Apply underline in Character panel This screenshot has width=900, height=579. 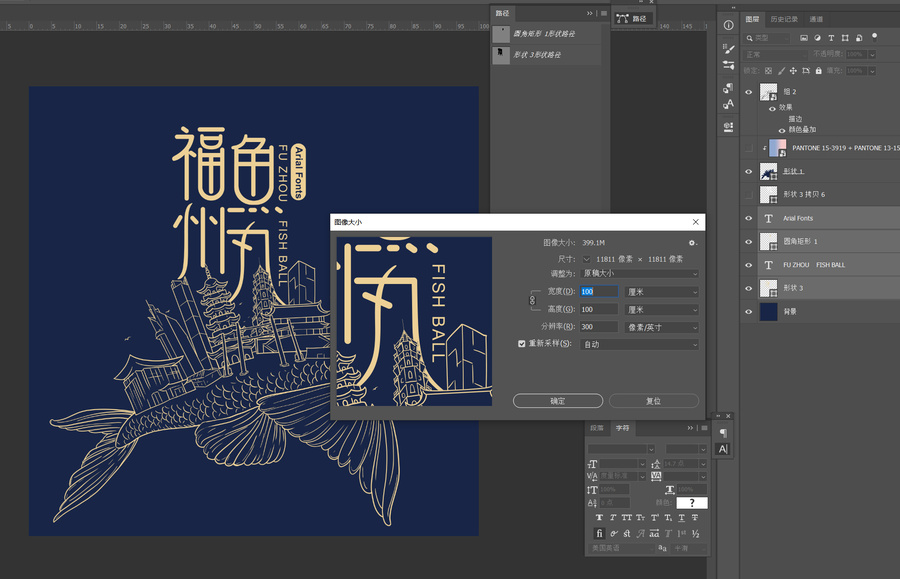(x=681, y=518)
